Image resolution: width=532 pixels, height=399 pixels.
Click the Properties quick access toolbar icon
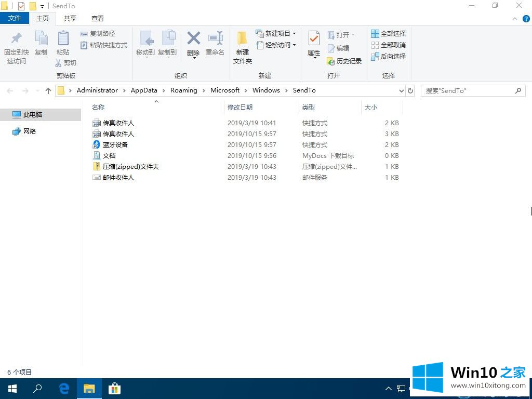tap(21, 6)
